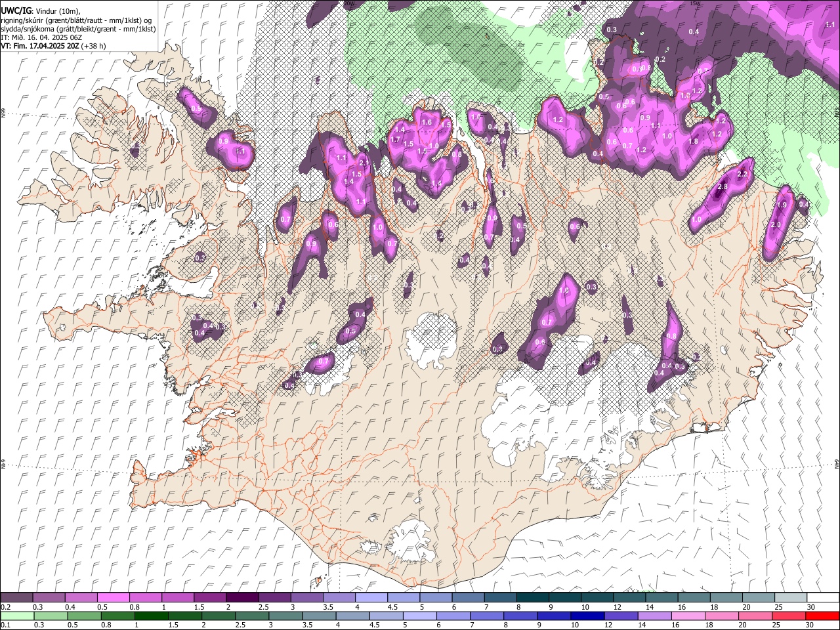The image size is (840, 630).
Task: Click the dark green 1 swatch in the lower rain scale
Action: (151, 616)
